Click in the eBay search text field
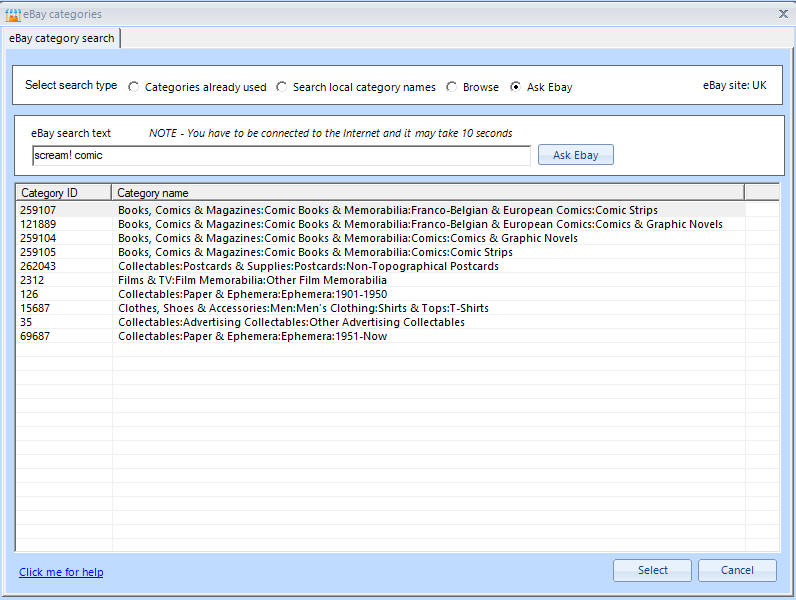This screenshot has width=796, height=600. pyautogui.click(x=281, y=155)
